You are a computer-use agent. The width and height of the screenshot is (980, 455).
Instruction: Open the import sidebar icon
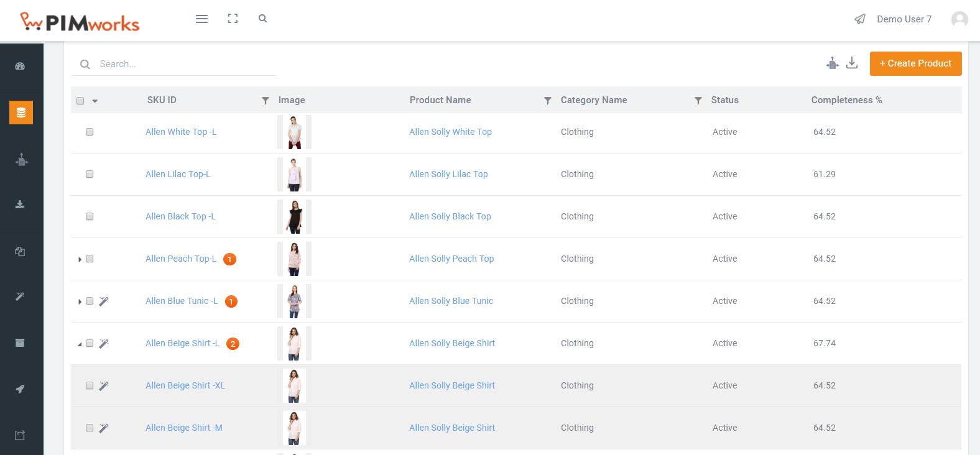(x=21, y=160)
